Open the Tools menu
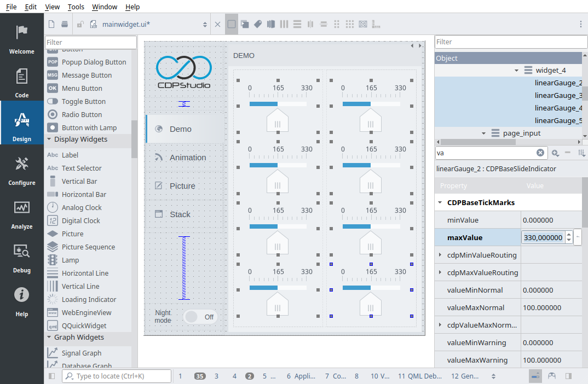The width and height of the screenshot is (588, 384). coord(76,7)
